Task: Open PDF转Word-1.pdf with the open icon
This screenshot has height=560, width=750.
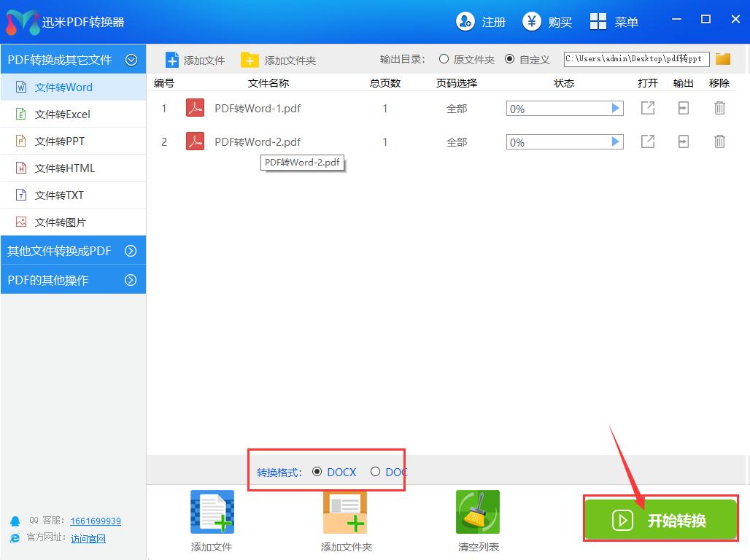Action: click(647, 108)
